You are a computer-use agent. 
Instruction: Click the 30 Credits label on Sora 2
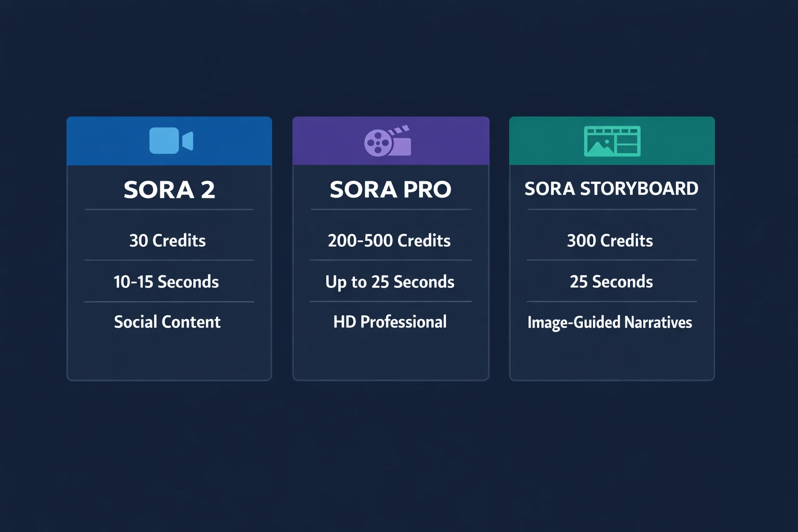pyautogui.click(x=167, y=240)
